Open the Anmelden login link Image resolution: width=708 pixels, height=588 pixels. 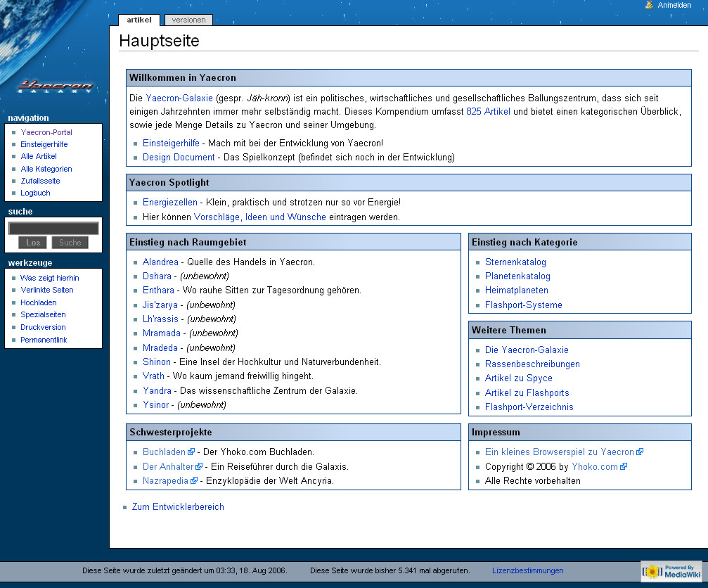[674, 5]
